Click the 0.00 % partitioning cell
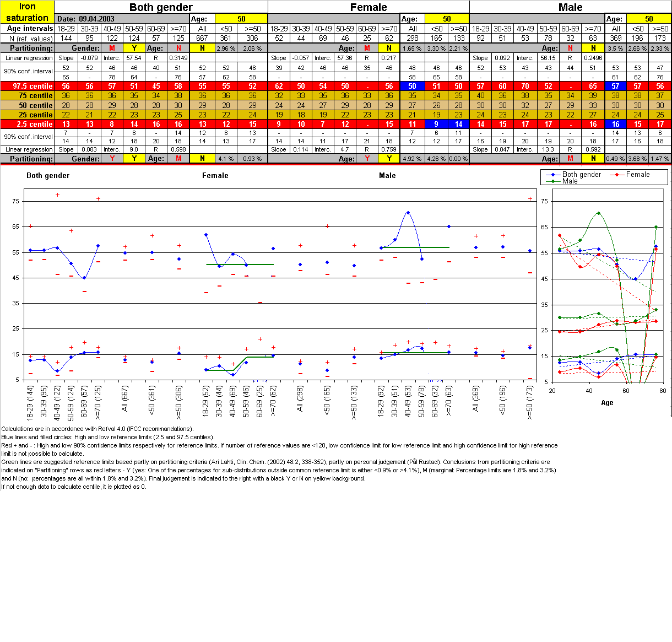This screenshot has width=672, height=642. point(458,159)
